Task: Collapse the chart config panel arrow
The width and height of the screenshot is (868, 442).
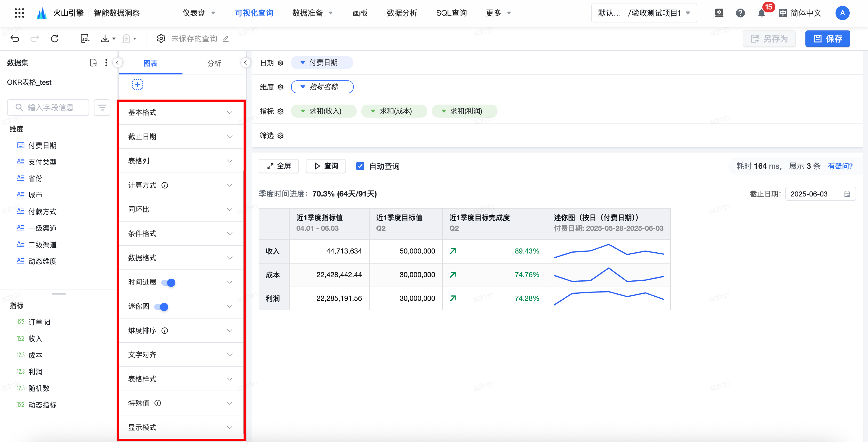Action: pyautogui.click(x=245, y=63)
